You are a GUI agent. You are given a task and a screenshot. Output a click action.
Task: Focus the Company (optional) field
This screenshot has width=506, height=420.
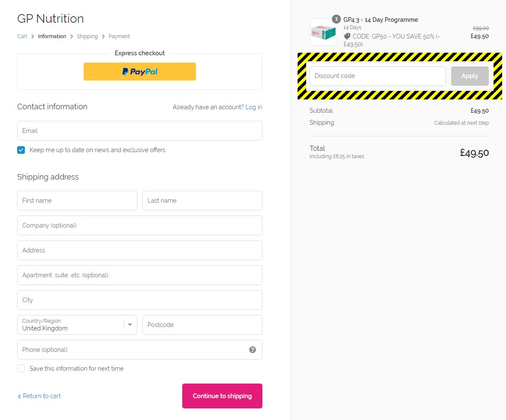pyautogui.click(x=140, y=225)
